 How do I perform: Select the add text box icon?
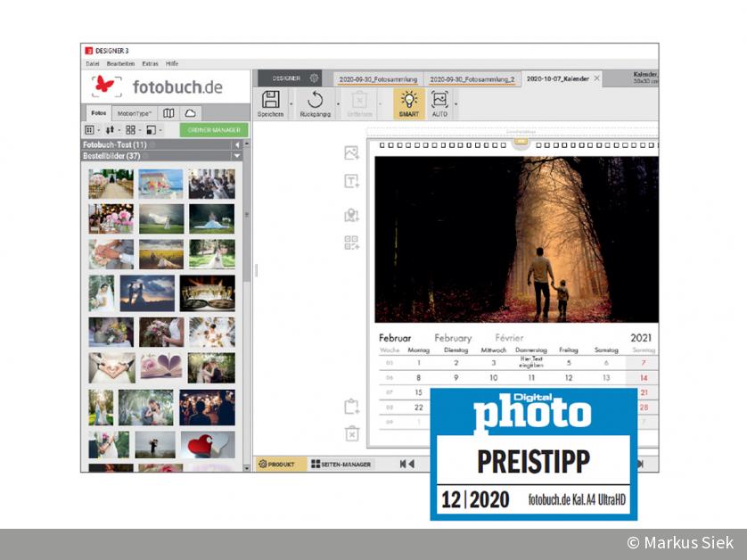click(x=351, y=182)
